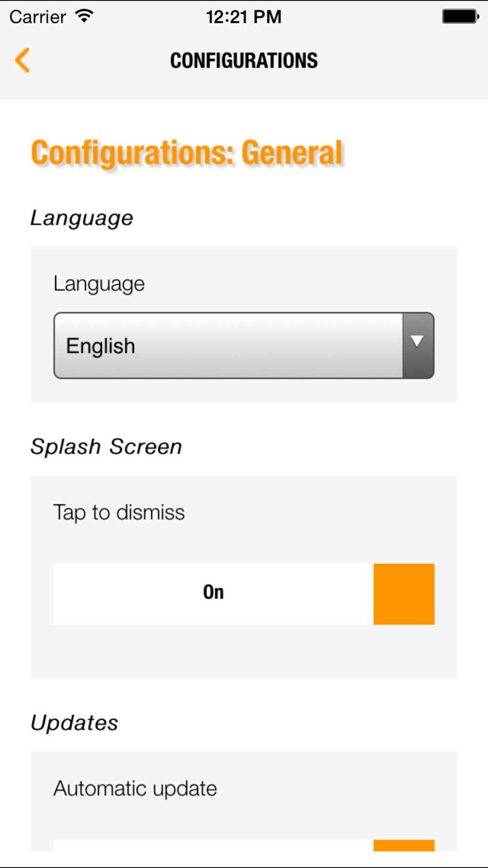The width and height of the screenshot is (488, 868).
Task: Click the Updates section header
Action: (x=74, y=723)
